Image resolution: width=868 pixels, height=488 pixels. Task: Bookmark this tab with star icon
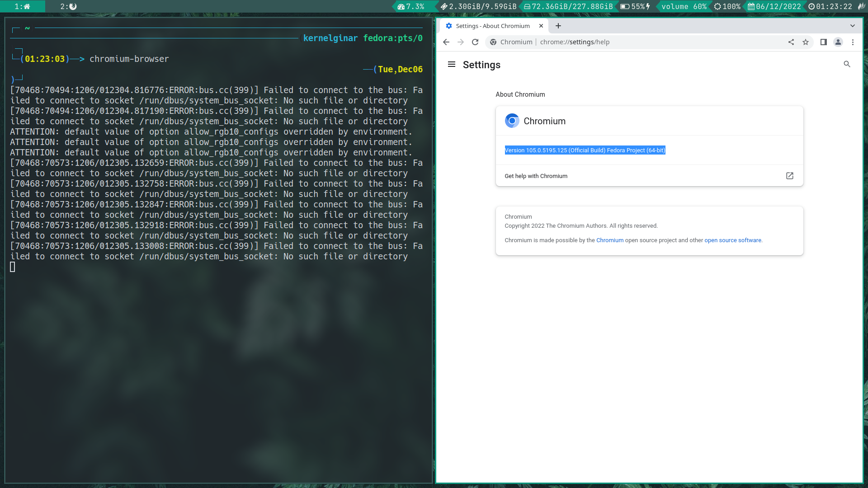point(806,42)
